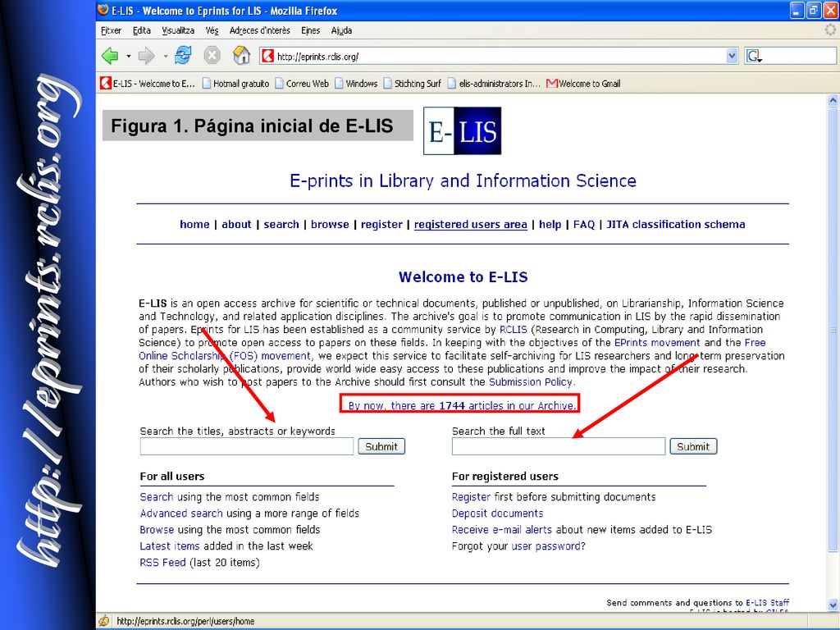Click the page vertical scrollbar thumb

tap(833, 330)
